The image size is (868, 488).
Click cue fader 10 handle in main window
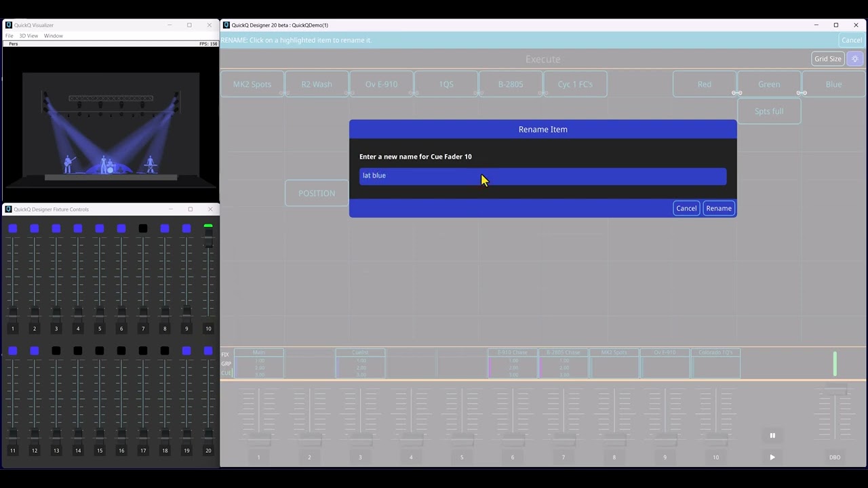[x=715, y=441]
